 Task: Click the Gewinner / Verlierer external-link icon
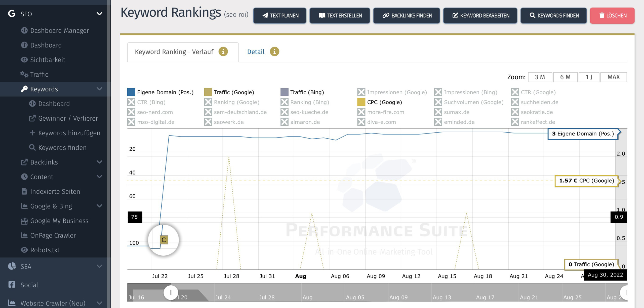(x=32, y=118)
